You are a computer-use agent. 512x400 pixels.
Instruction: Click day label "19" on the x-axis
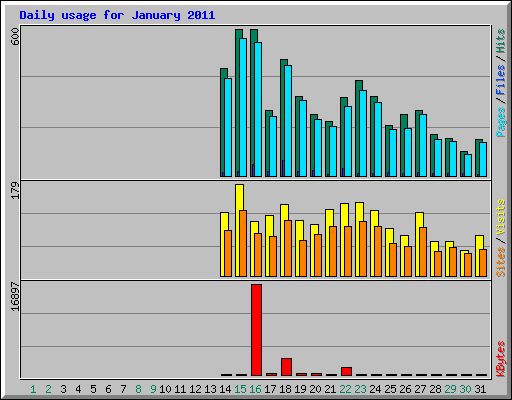coord(300,389)
